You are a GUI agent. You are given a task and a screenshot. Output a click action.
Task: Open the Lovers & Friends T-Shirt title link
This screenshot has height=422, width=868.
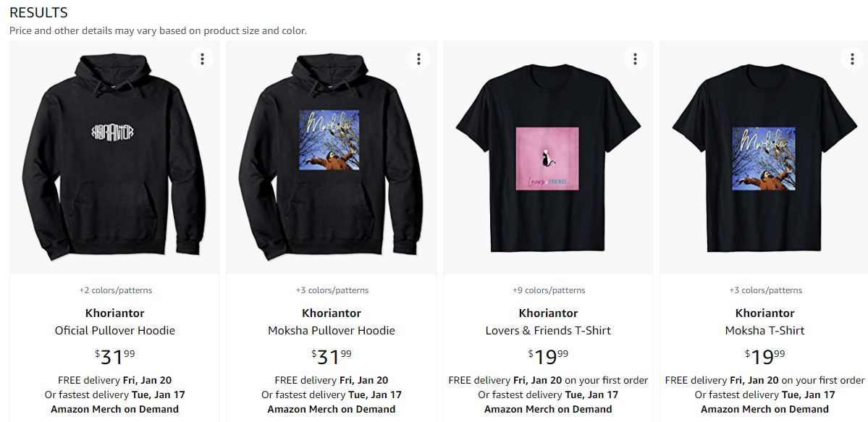pyautogui.click(x=548, y=331)
